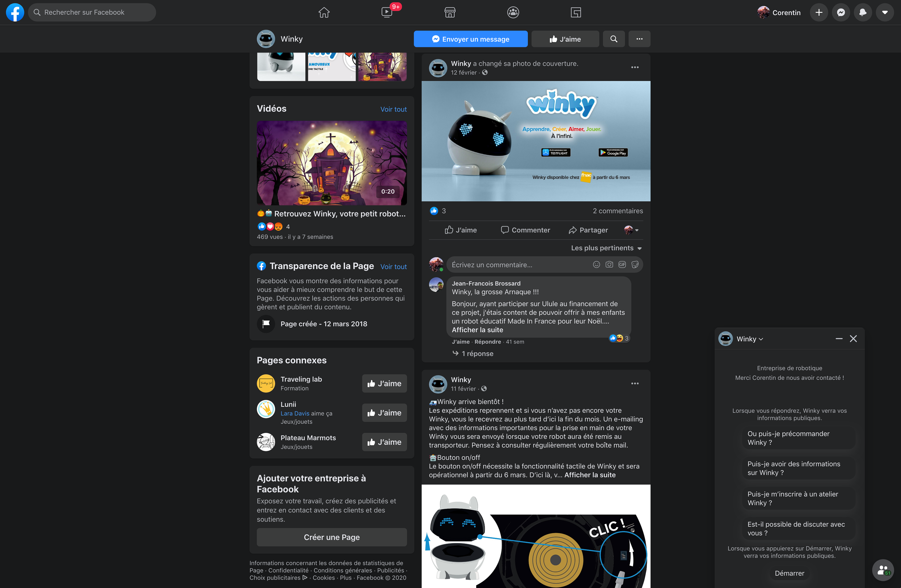Open the Winky cover photo image

[x=536, y=141]
